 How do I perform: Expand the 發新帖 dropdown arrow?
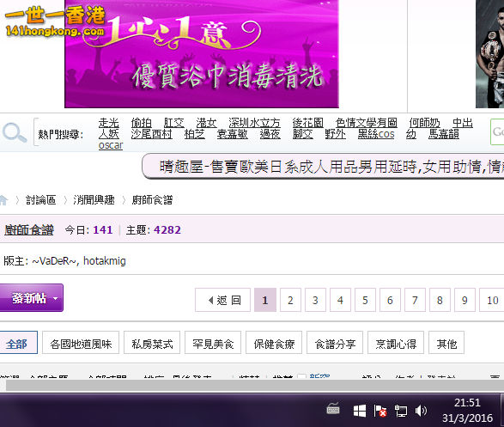pyautogui.click(x=55, y=298)
